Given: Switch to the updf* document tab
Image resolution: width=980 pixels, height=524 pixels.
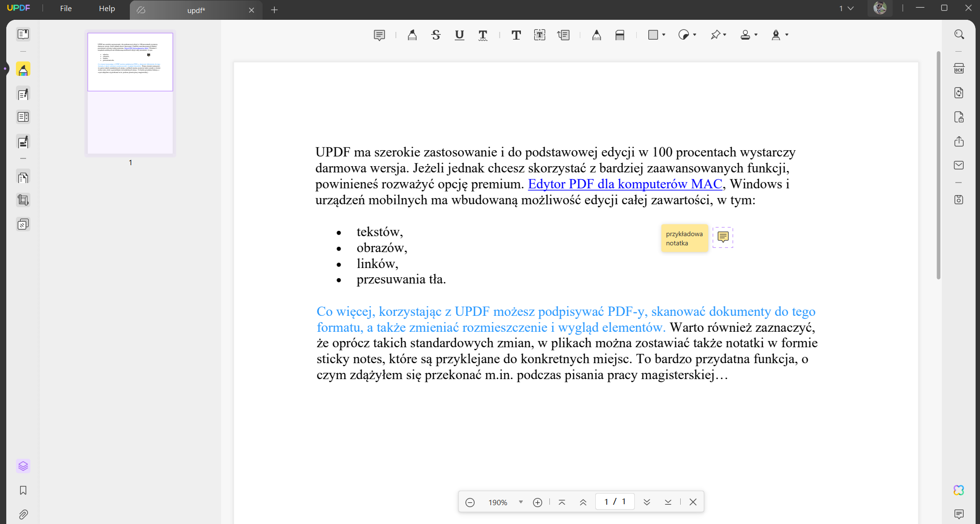Looking at the screenshot, I should 196,10.
